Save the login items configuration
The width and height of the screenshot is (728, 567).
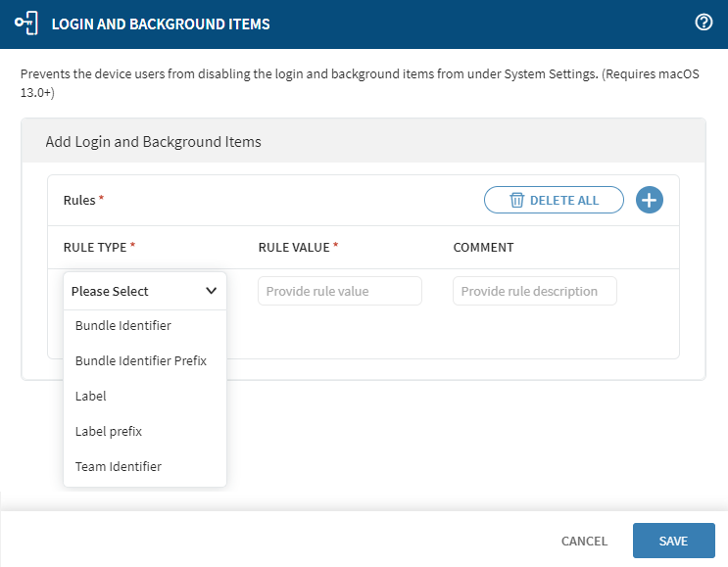(674, 541)
